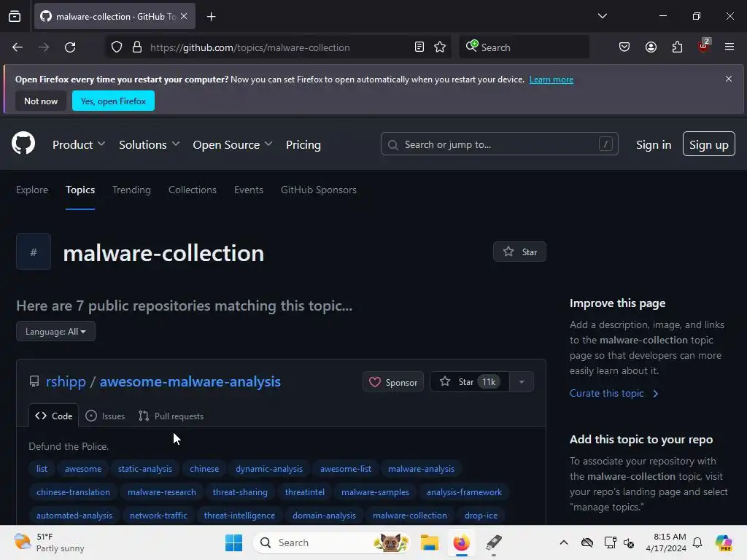Click the padlock site info icon

pyautogui.click(x=137, y=47)
